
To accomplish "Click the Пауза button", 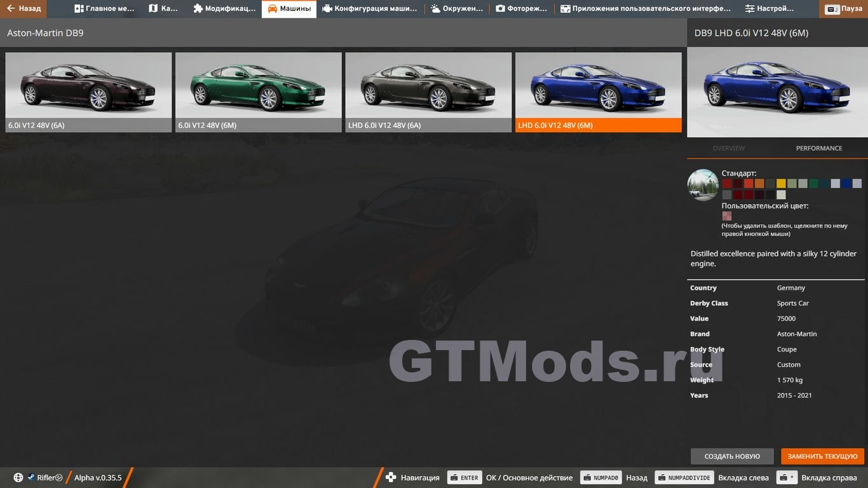I will pos(844,9).
